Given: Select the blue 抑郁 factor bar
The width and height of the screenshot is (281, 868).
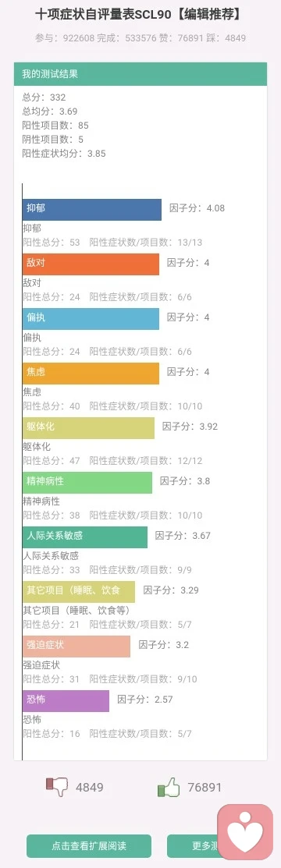Looking at the screenshot, I should tap(92, 210).
